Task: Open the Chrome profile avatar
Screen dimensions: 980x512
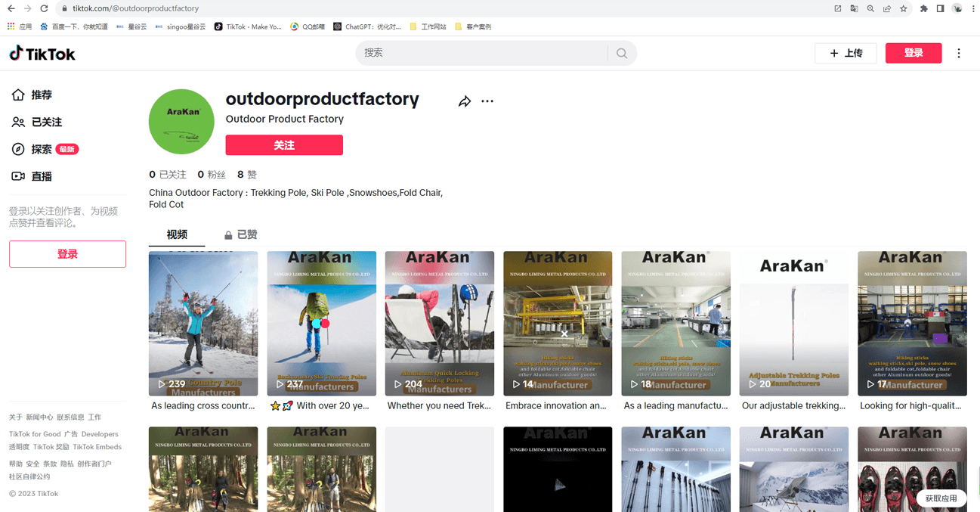Action: click(x=957, y=8)
